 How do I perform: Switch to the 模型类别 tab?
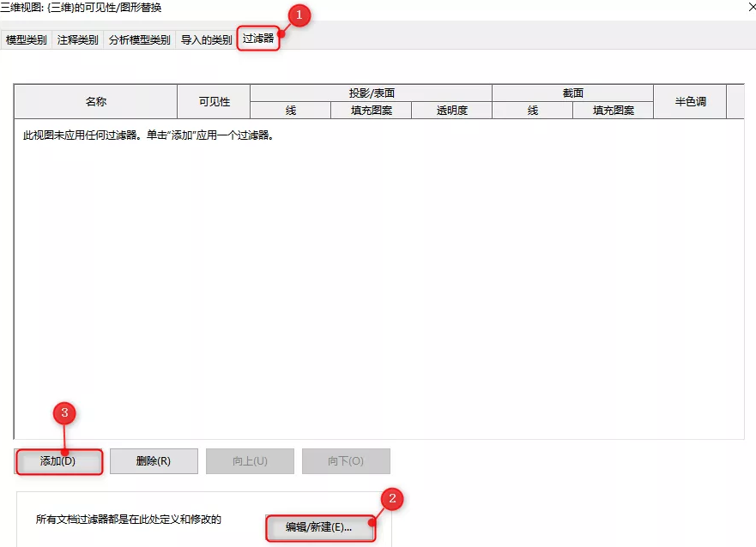pyautogui.click(x=26, y=39)
